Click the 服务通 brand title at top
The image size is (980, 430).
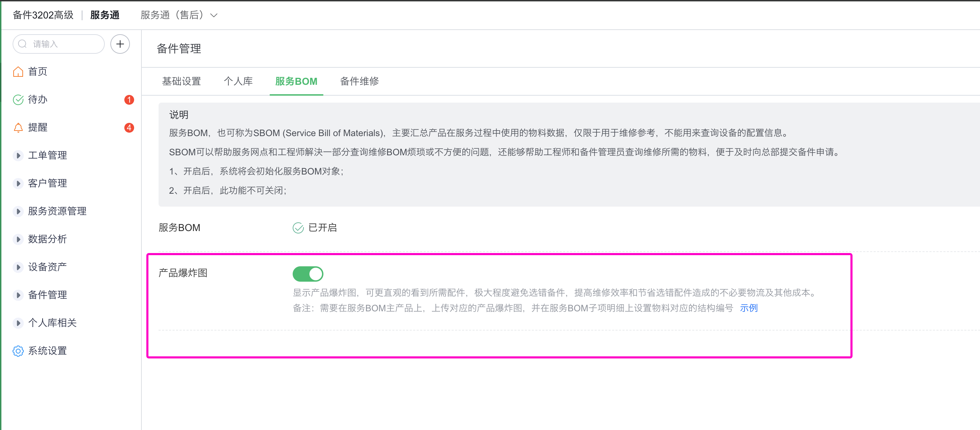point(105,15)
